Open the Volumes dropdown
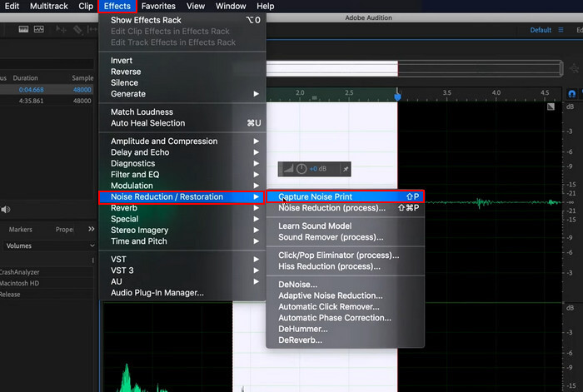583x392 pixels. 49,246
